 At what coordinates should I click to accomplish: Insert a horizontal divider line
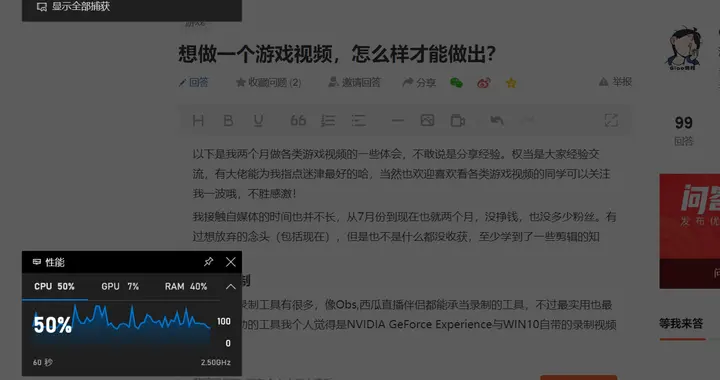pos(398,121)
